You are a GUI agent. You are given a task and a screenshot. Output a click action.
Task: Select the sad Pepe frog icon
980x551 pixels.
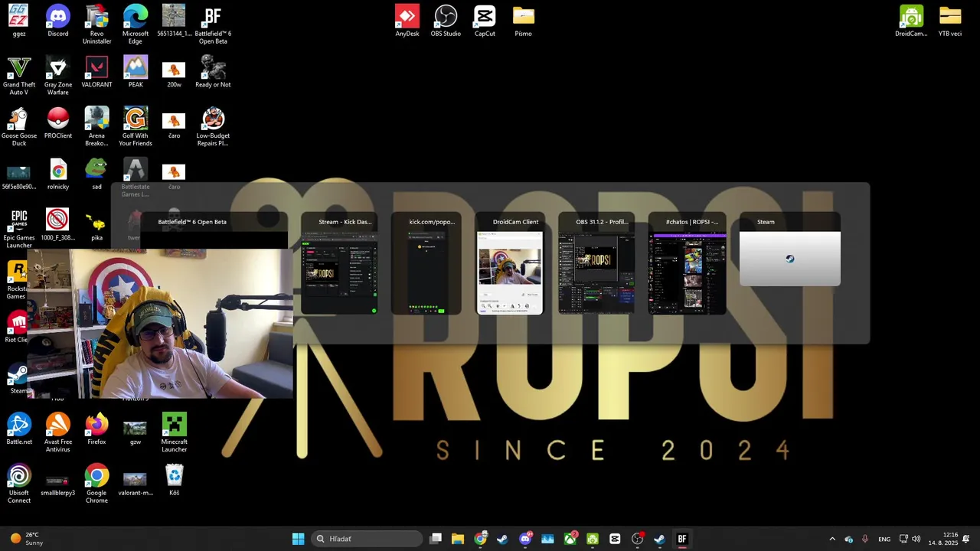pos(96,174)
